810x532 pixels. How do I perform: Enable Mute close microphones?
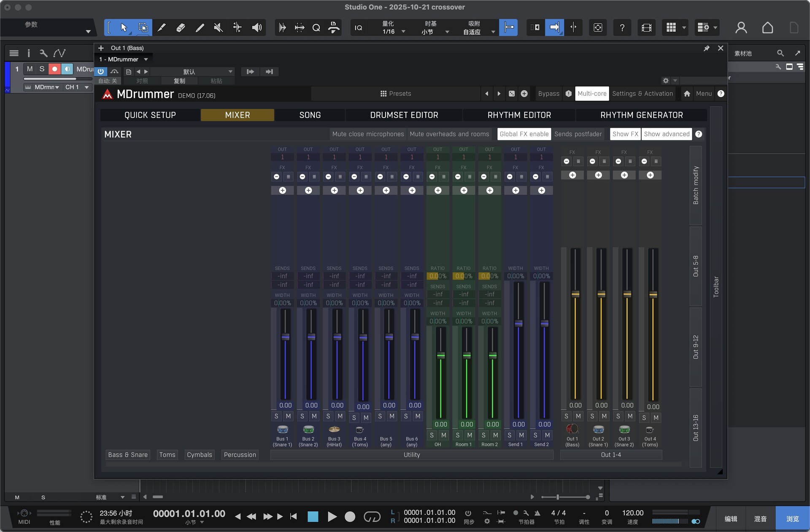[x=368, y=134]
